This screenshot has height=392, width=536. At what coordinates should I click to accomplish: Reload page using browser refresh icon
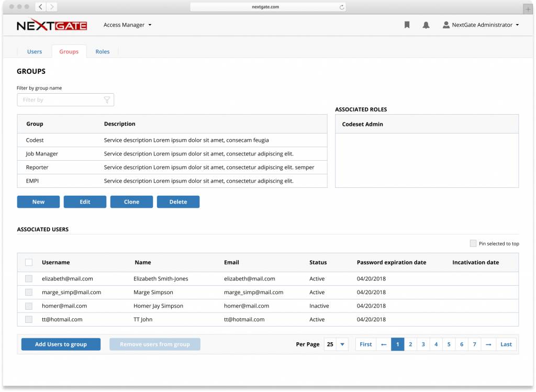click(341, 7)
